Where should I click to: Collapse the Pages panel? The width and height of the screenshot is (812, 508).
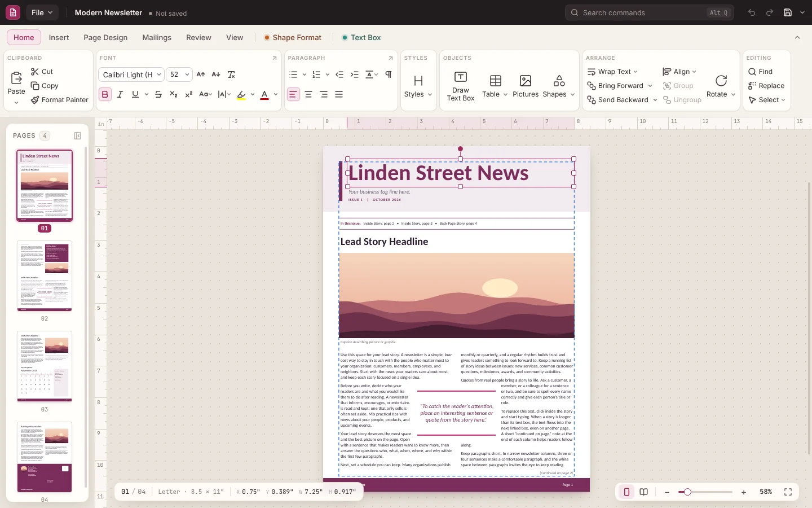pos(78,135)
